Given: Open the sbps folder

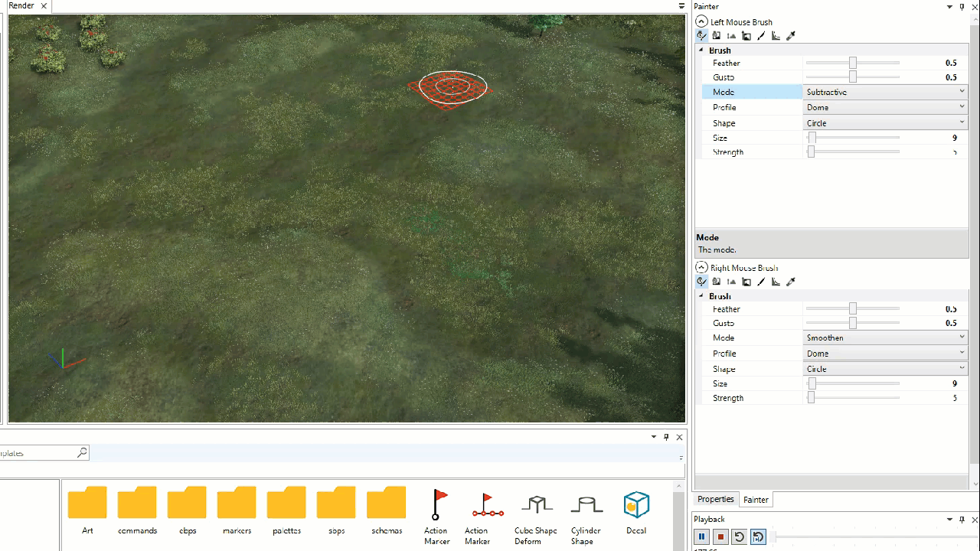Looking at the screenshot, I should pos(336,510).
